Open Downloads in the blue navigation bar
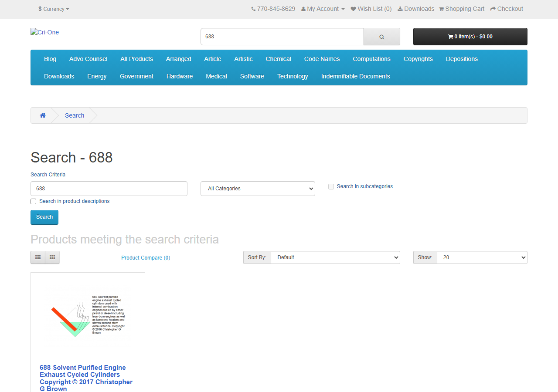The height and width of the screenshot is (392, 558). 59,76
